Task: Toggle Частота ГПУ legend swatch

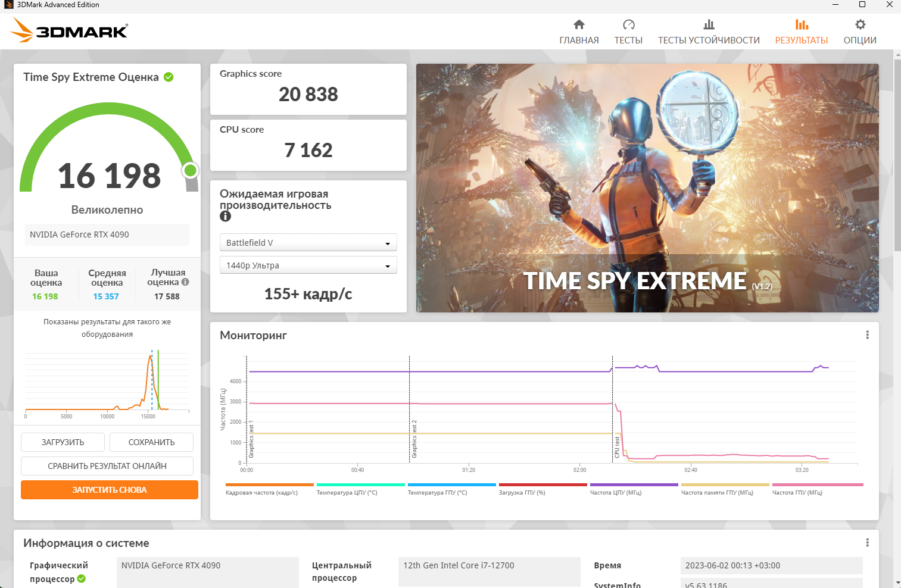Action: coord(818,484)
